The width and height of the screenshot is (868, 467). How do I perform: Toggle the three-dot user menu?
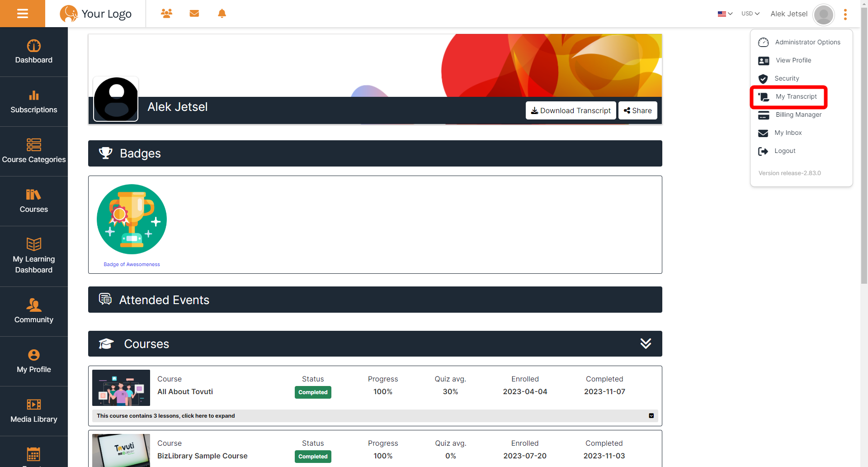tap(845, 14)
